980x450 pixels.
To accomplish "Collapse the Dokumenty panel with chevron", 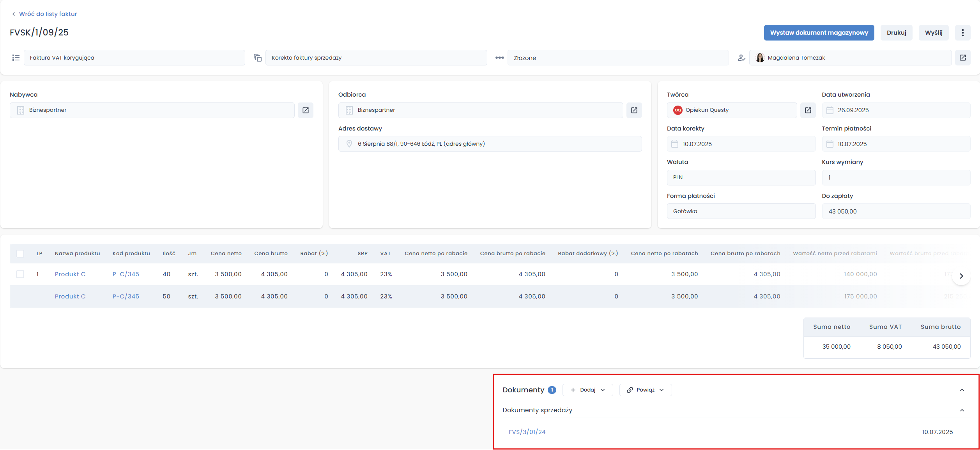I will tap(962, 390).
